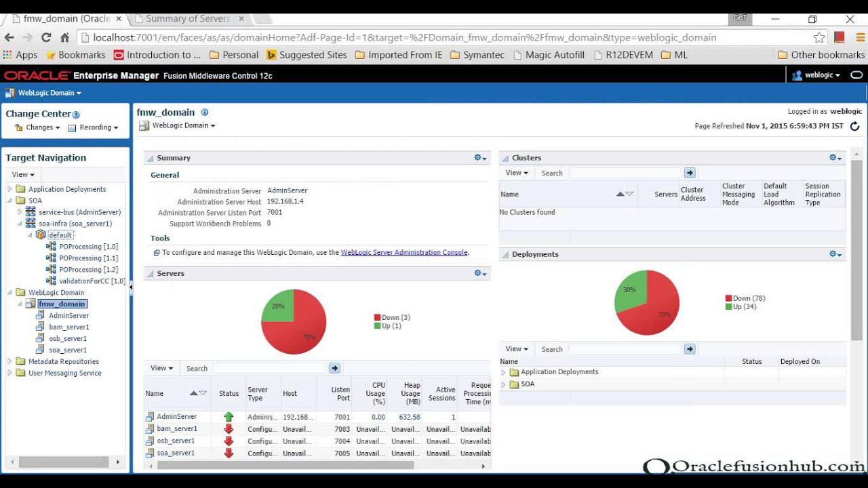This screenshot has width=868, height=488.
Task: Click the browser address bar
Action: click(x=444, y=38)
